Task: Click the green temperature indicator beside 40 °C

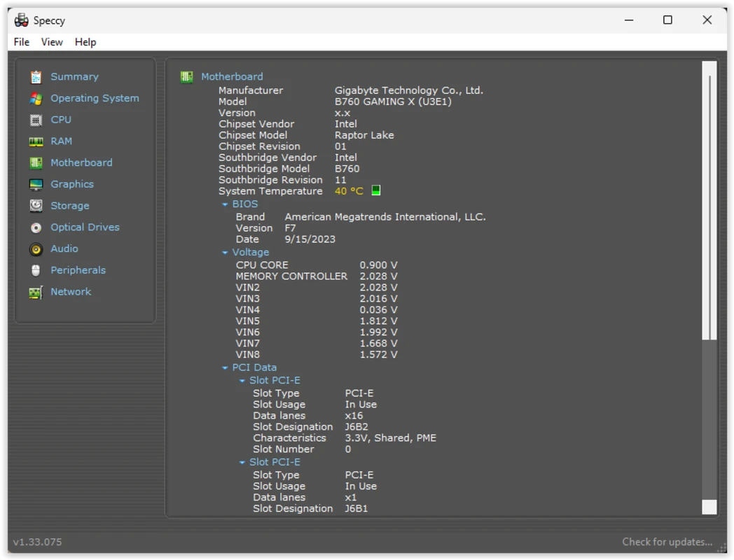Action: (375, 190)
